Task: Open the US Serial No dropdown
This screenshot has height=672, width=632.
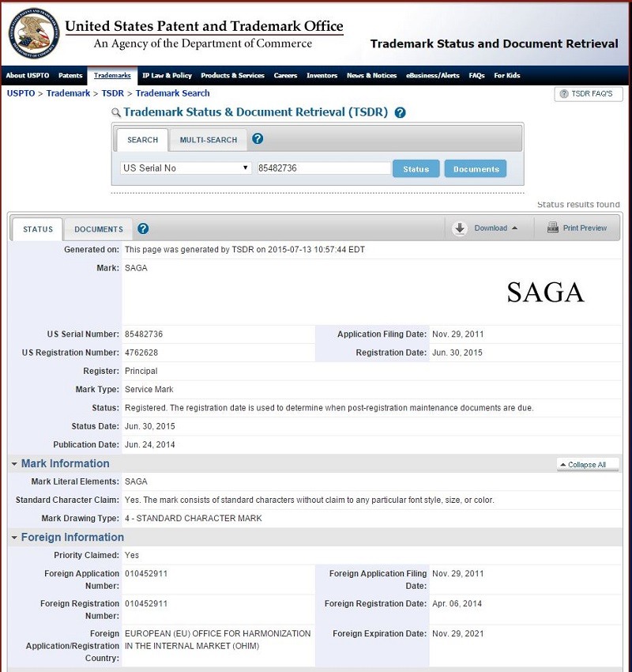Action: tap(186, 168)
